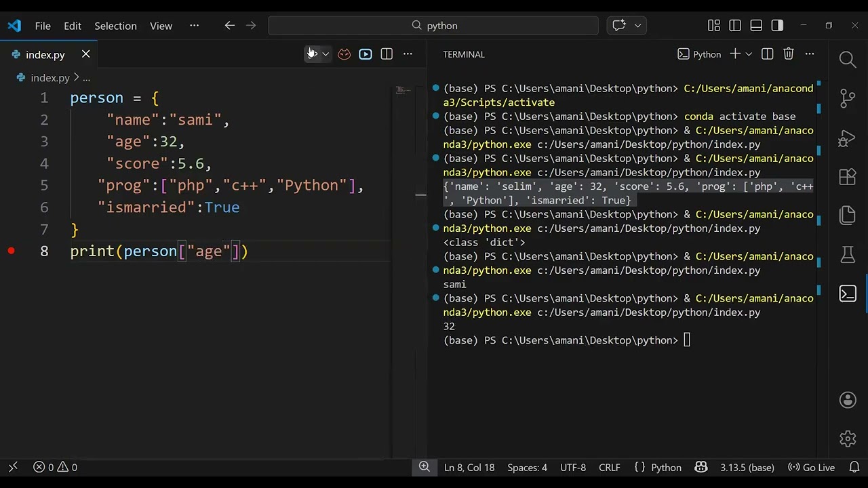
Task: Open the Selection menu
Action: [115, 26]
